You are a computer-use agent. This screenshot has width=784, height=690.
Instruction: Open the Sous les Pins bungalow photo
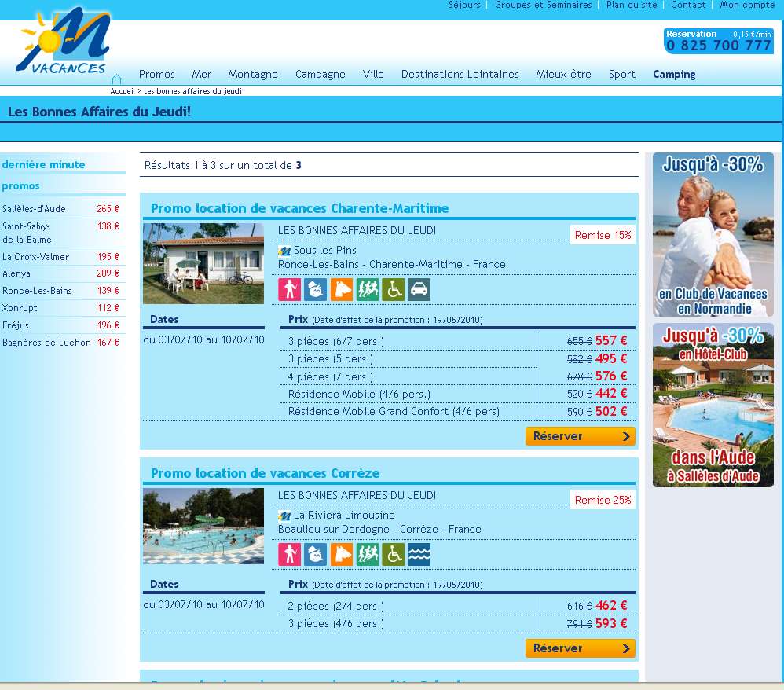(x=203, y=263)
